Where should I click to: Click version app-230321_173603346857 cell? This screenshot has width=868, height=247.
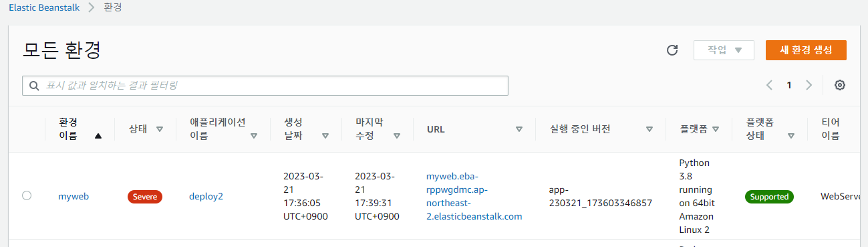pos(601,196)
